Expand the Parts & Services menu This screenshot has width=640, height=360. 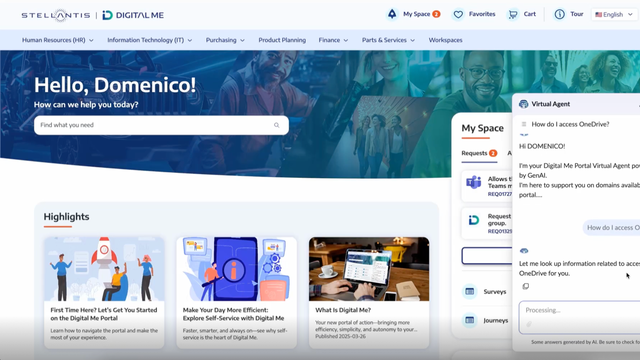coord(388,40)
